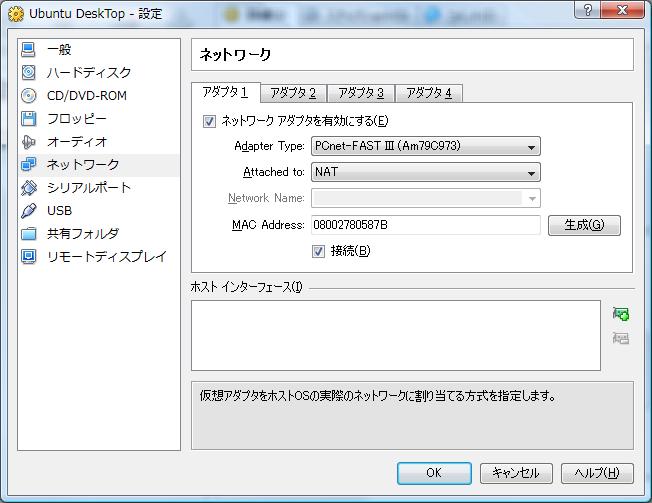Viewport: 652px width, 503px height.
Task: Click the USB connector icon
Action: (28, 211)
